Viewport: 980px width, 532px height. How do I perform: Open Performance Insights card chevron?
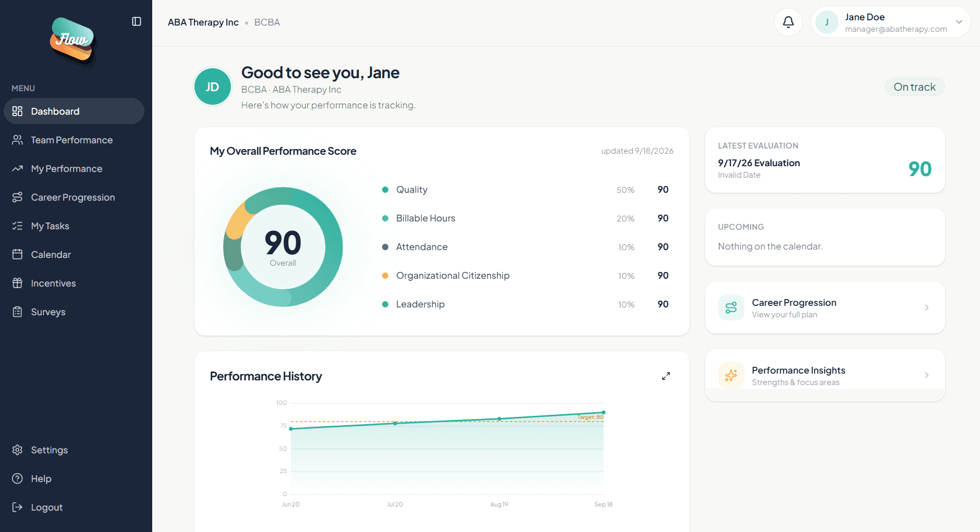pos(926,375)
